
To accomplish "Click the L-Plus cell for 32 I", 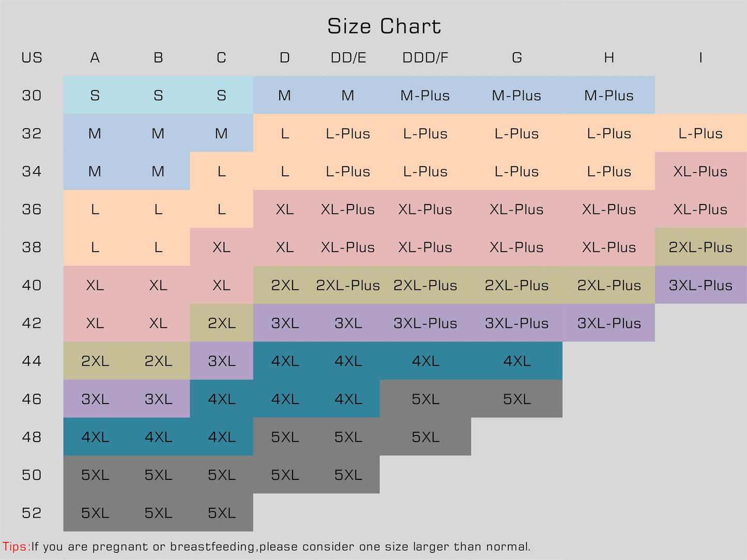I will pos(700,133).
